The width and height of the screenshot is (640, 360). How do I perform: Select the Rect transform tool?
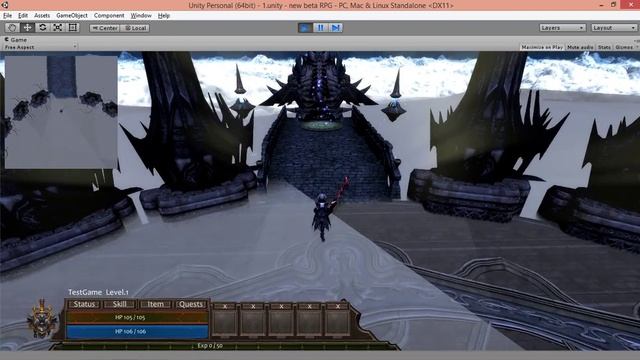click(73, 28)
